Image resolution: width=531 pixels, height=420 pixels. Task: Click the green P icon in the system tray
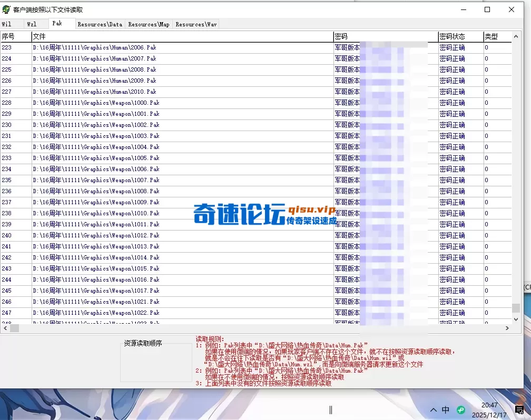(460, 409)
